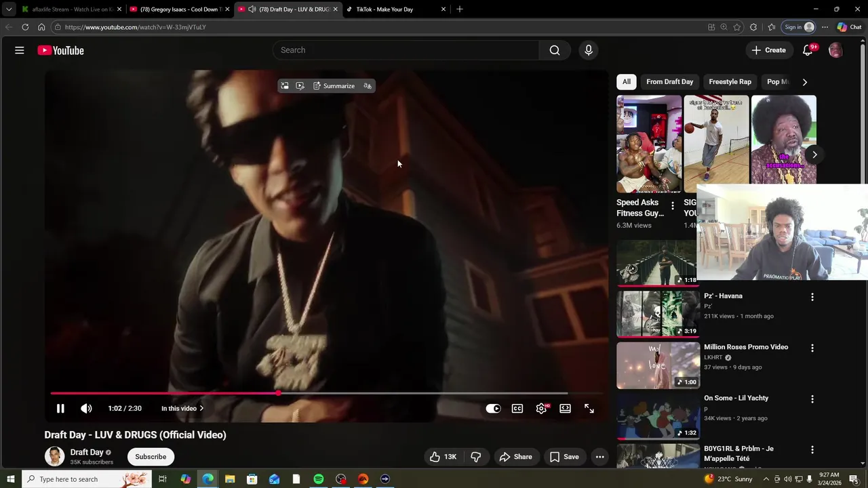Switch to the aflaxlife Stream browser tab

71,9
